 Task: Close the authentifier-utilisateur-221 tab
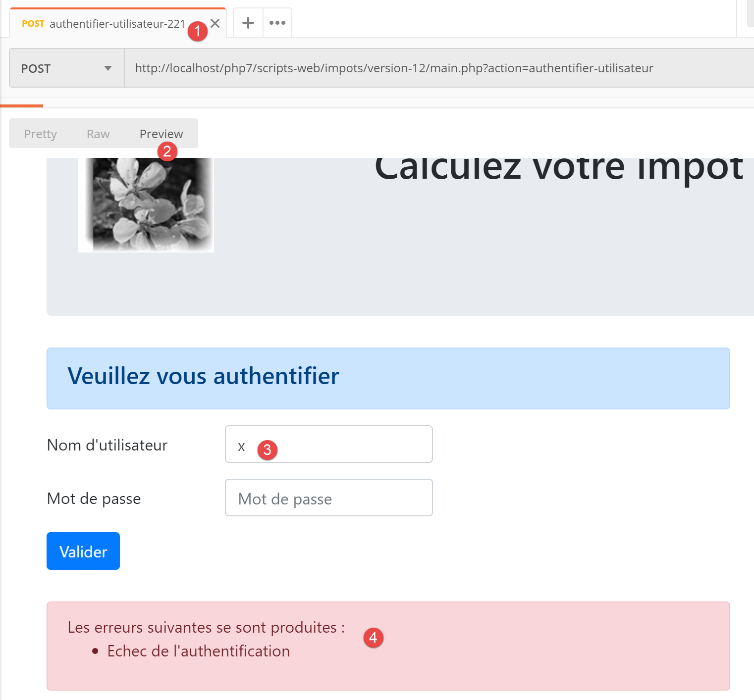click(215, 23)
